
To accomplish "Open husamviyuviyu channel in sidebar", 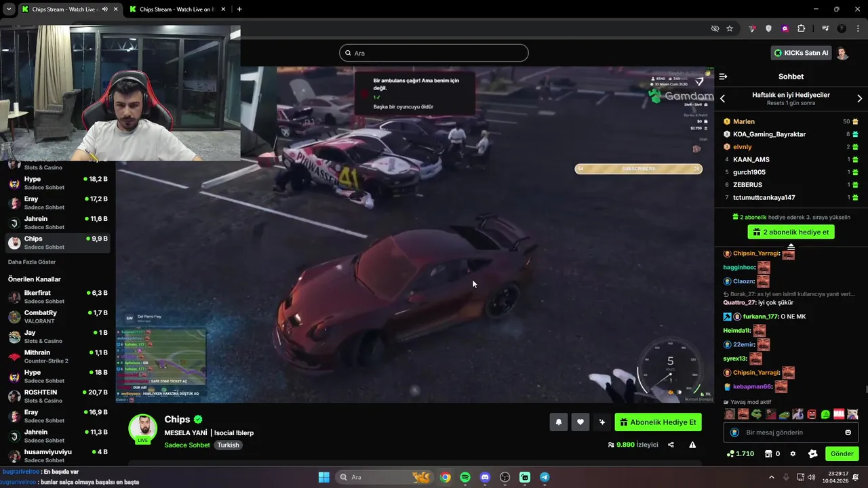I will coord(58,455).
